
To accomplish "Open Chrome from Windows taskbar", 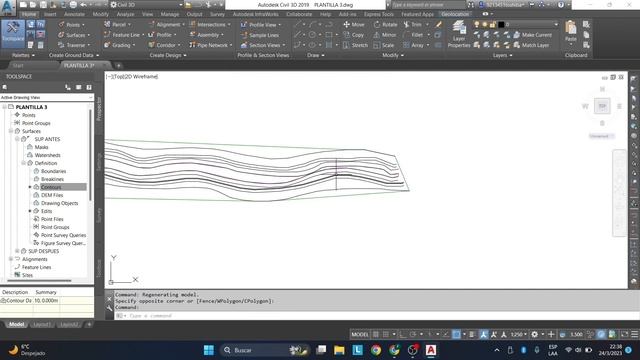I will point(376,350).
